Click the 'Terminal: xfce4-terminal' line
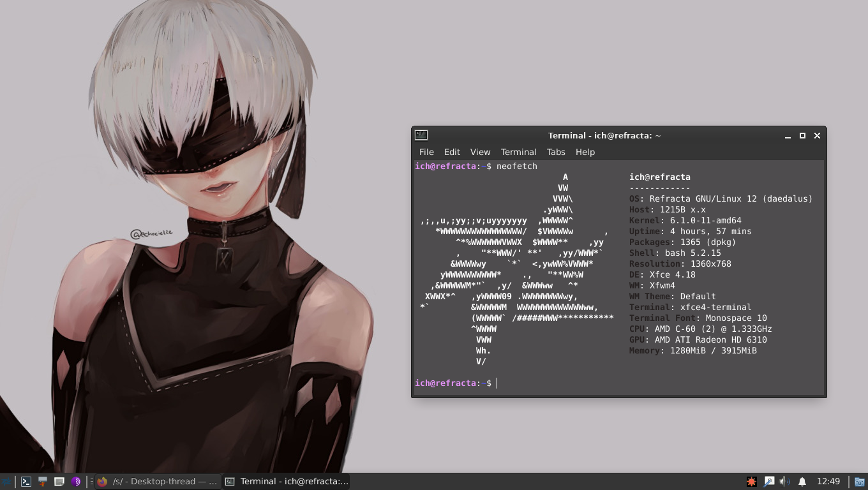This screenshot has width=868, height=490. [x=690, y=307]
